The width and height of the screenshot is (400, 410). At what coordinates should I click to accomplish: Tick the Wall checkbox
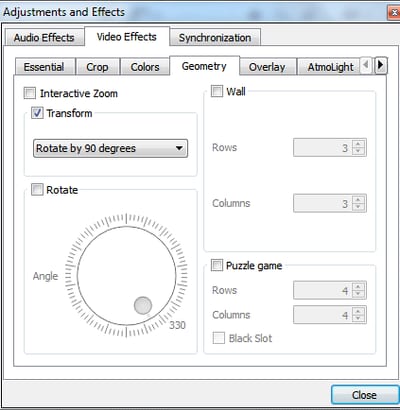[217, 91]
